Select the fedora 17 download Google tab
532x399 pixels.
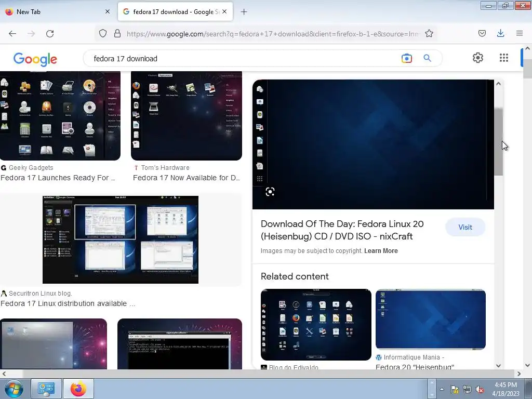coord(176,11)
